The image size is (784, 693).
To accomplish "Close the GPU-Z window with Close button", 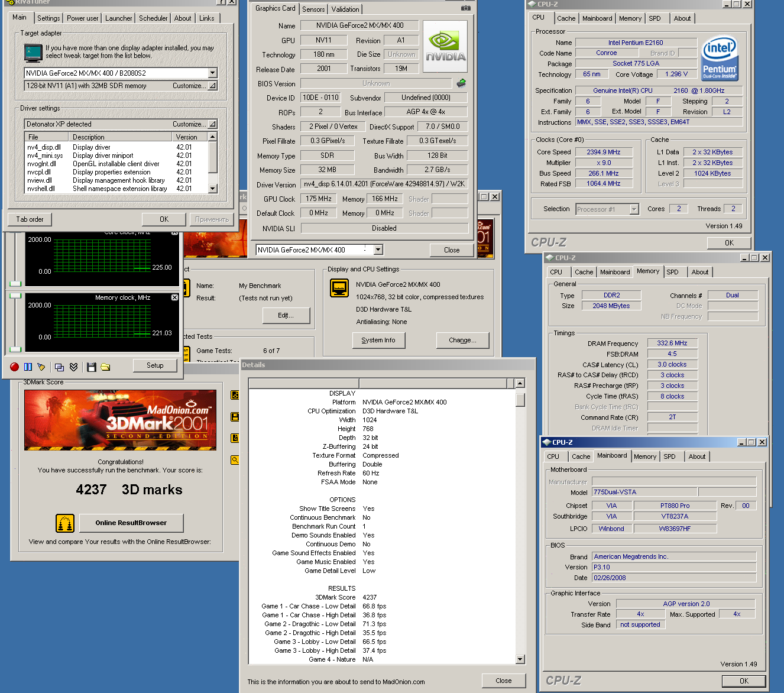I will [452, 250].
